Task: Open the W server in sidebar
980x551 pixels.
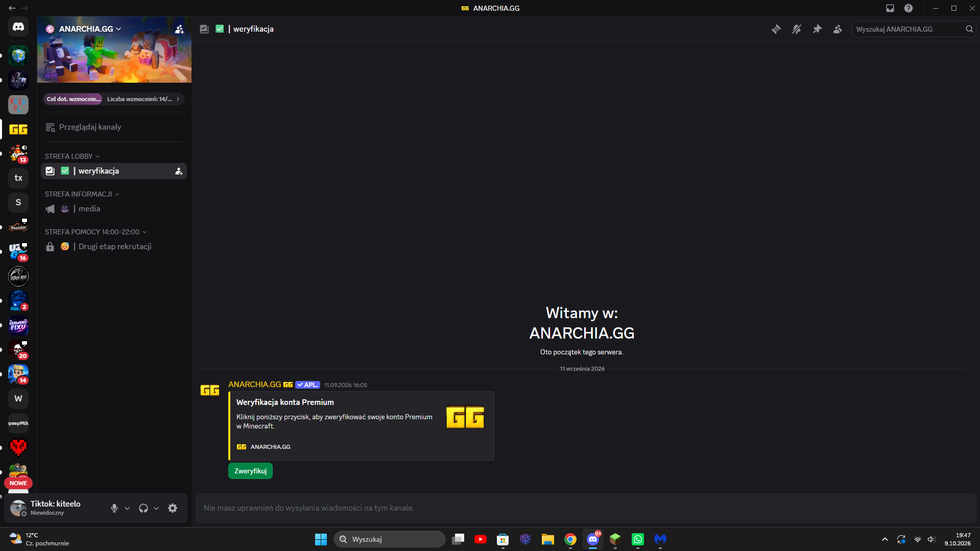Action: pos(18,398)
